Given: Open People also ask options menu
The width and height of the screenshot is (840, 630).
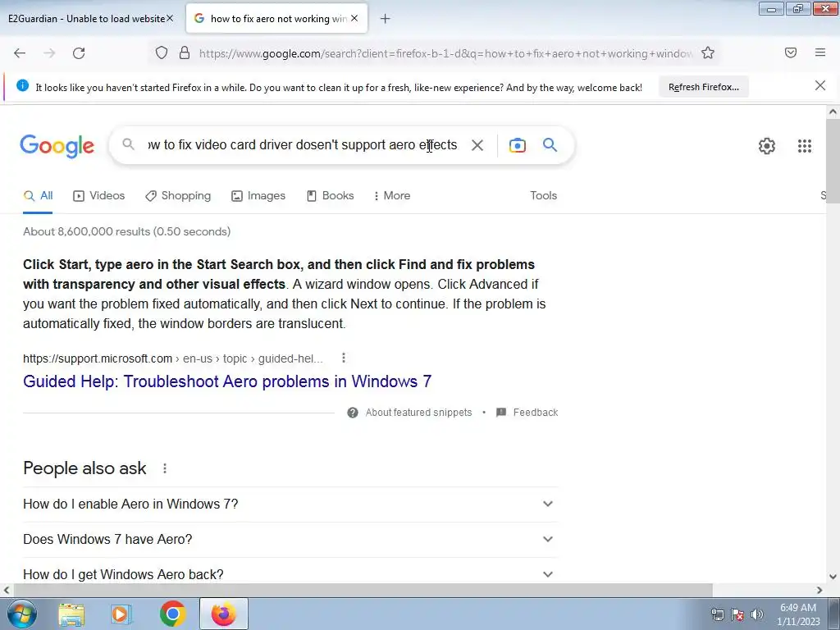Looking at the screenshot, I should tap(165, 468).
